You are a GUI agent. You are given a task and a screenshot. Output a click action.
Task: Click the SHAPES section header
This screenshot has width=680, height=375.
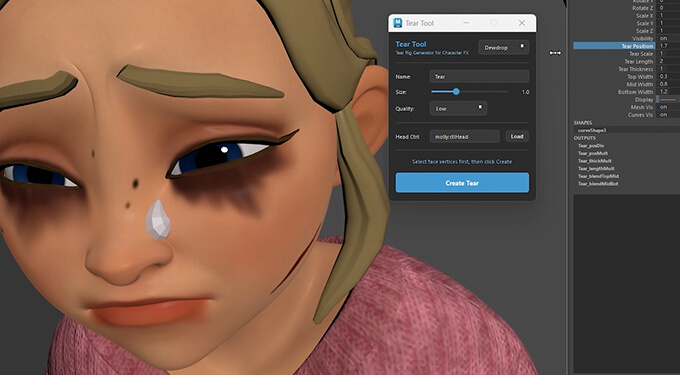pos(582,123)
